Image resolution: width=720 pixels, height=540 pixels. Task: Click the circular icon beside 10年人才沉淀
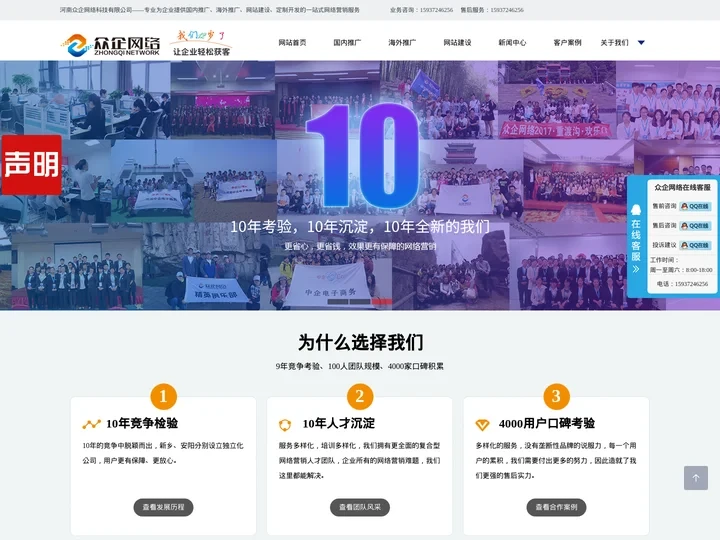tap(285, 425)
